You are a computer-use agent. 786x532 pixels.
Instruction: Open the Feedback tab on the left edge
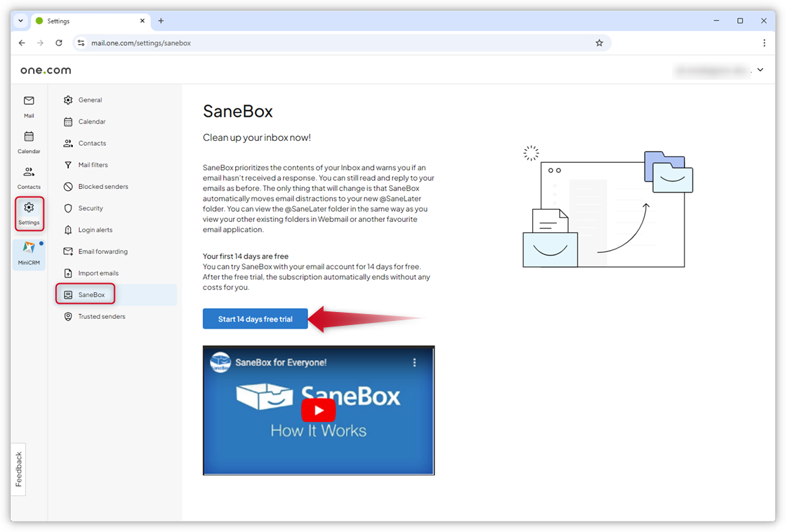pos(19,469)
